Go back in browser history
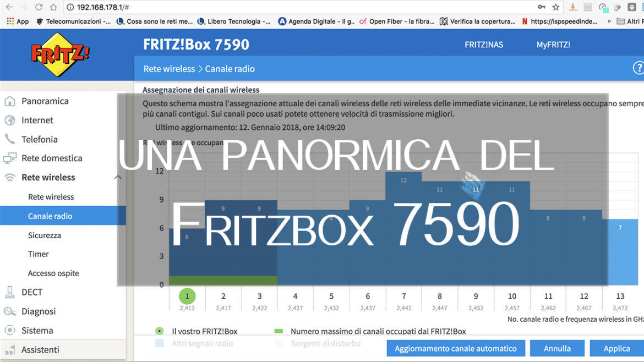Image resolution: width=644 pixels, height=362 pixels. coord(9,7)
